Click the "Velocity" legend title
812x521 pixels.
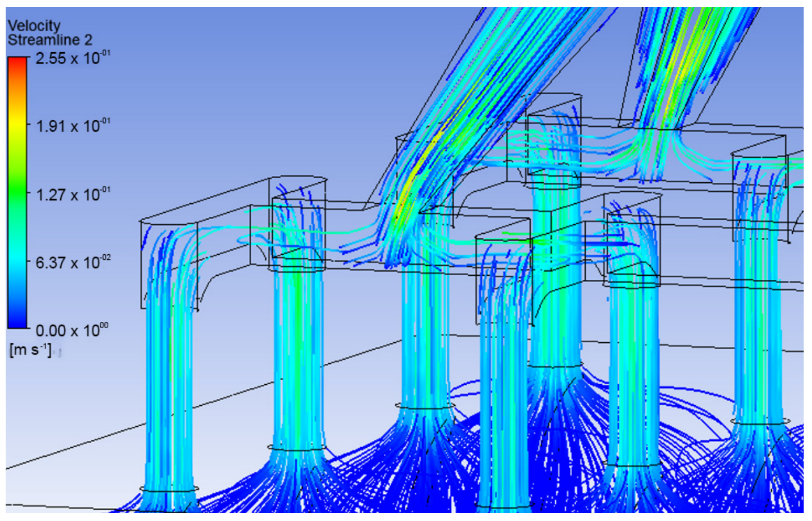click(x=33, y=26)
